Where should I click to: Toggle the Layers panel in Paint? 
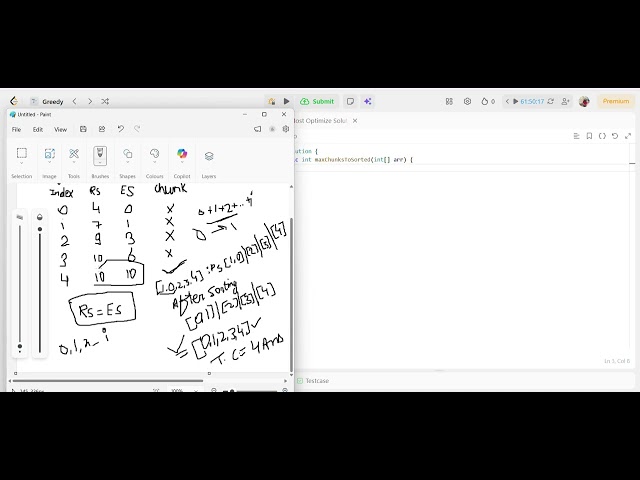coord(209,156)
